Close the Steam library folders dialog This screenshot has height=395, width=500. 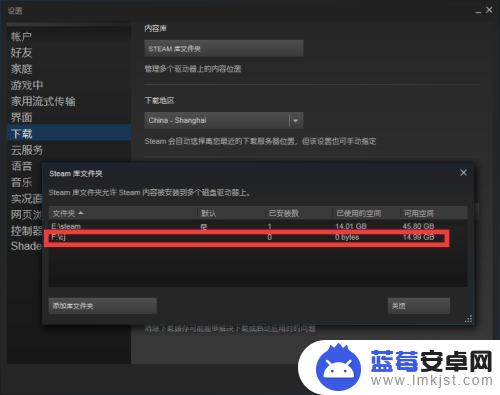pos(463,173)
